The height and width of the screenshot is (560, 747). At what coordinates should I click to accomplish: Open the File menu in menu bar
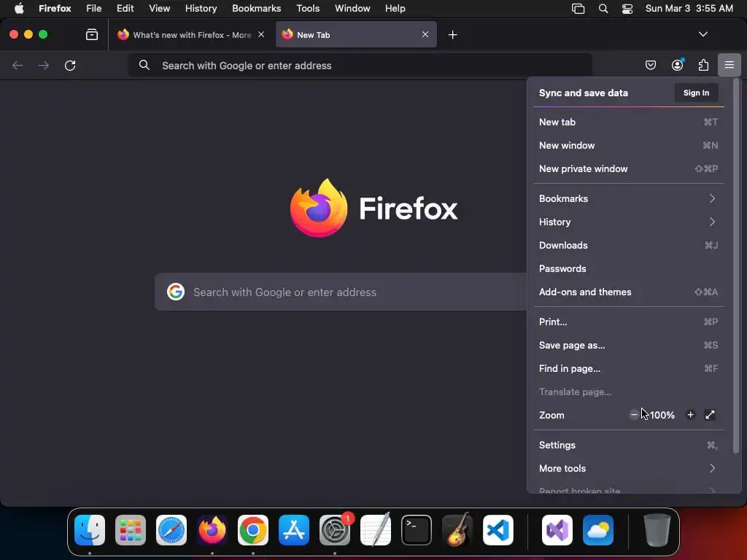click(94, 9)
